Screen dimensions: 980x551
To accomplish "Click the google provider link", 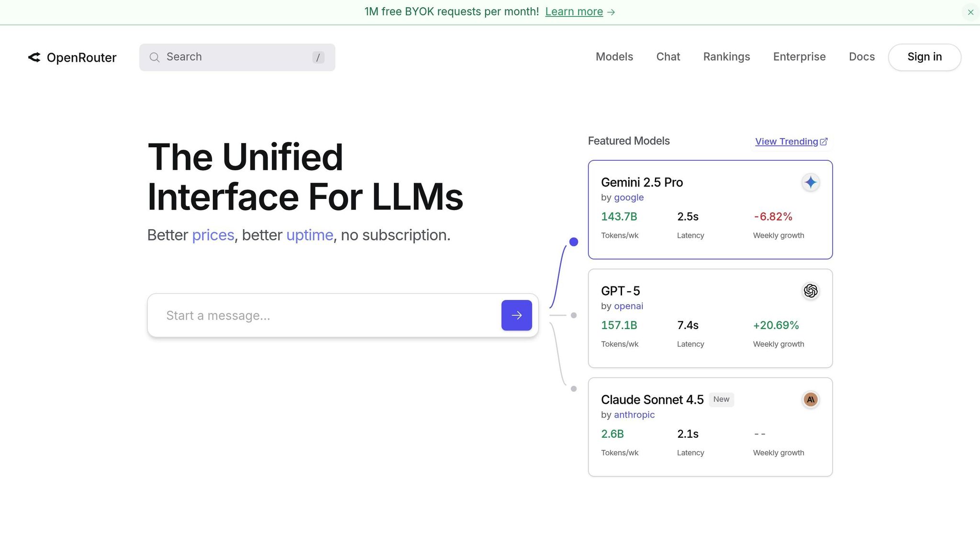I will (x=628, y=198).
